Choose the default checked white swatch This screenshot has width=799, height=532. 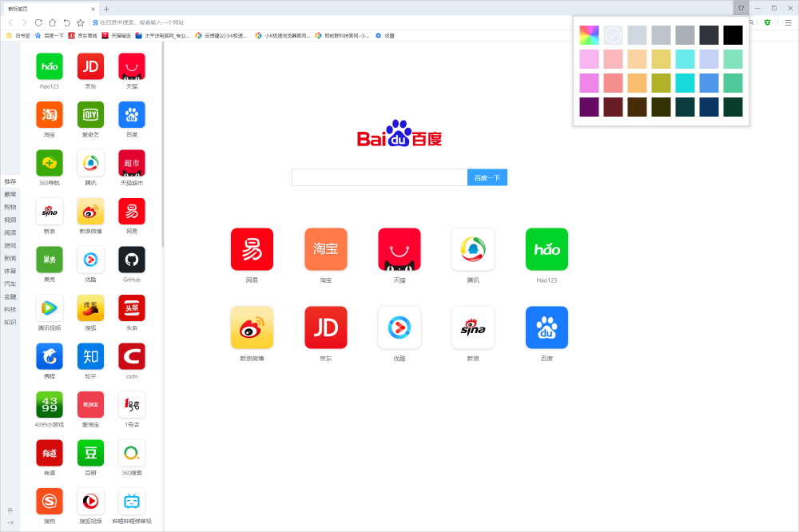click(x=613, y=35)
